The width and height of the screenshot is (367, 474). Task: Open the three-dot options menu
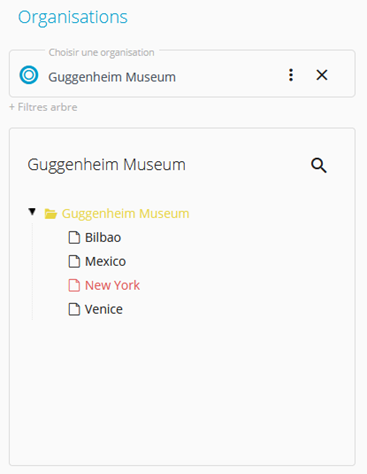tap(291, 75)
